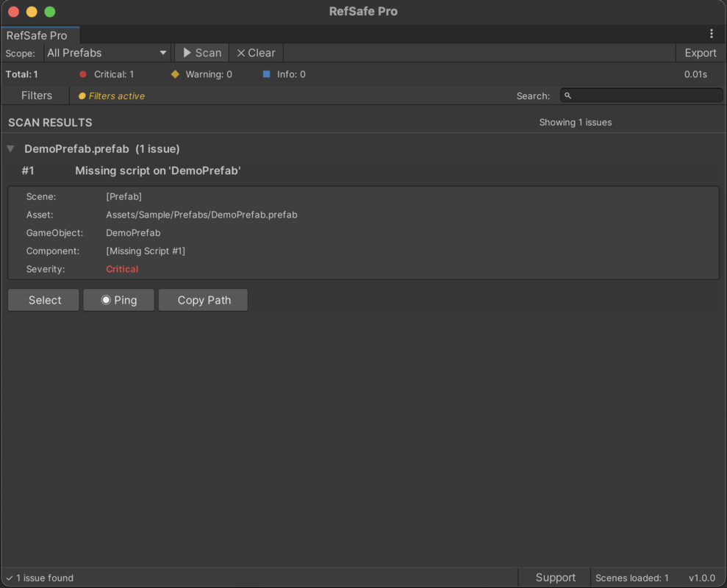This screenshot has height=588, width=727.
Task: Click the v1.0.0 version label
Action: coord(701,578)
